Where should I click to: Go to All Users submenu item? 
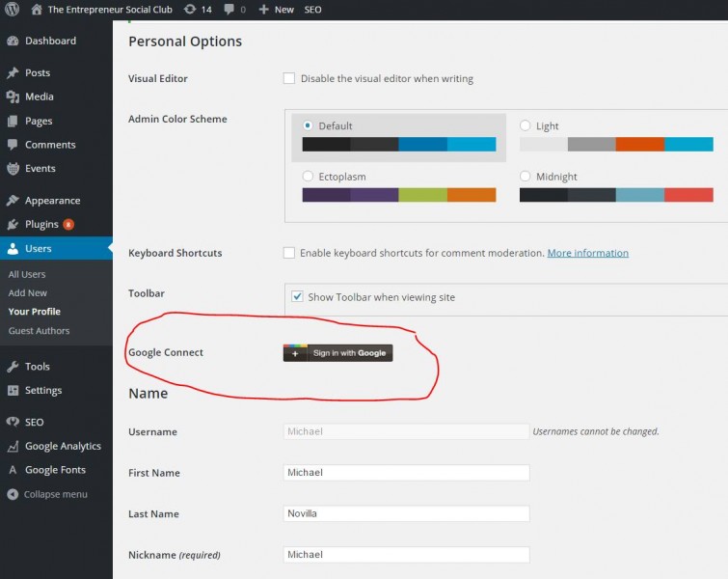27,274
